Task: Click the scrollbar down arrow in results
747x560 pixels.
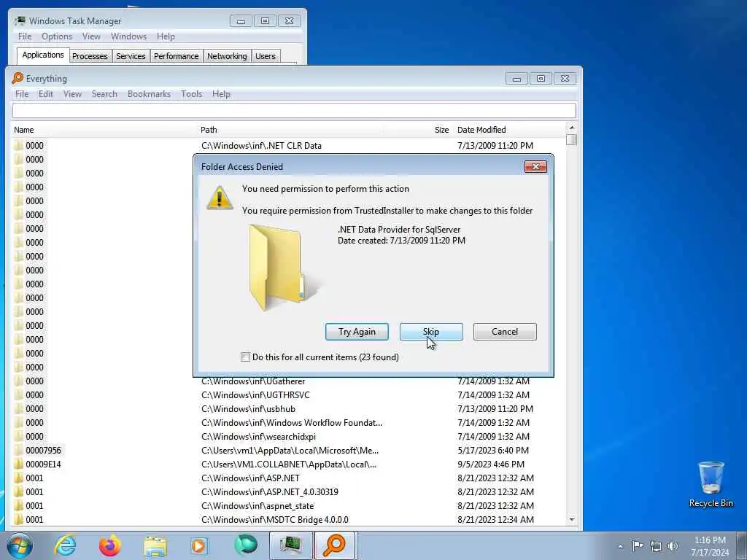Action: coord(572,520)
